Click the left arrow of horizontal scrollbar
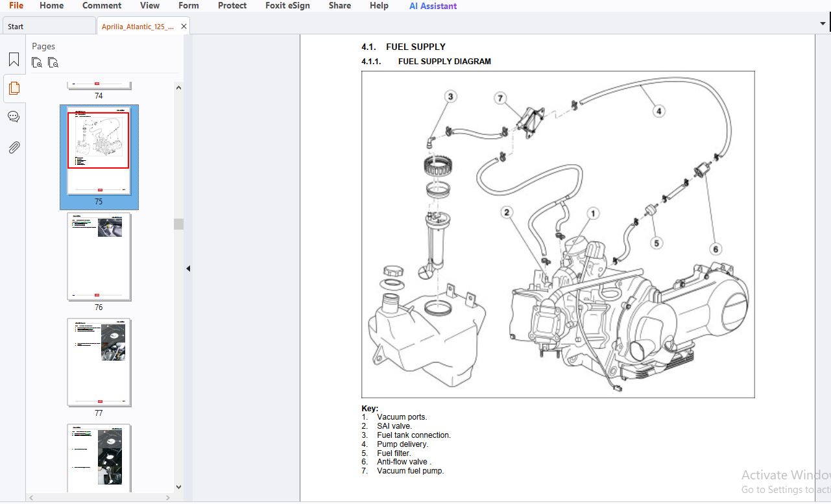The width and height of the screenshot is (831, 504). tap(31, 498)
